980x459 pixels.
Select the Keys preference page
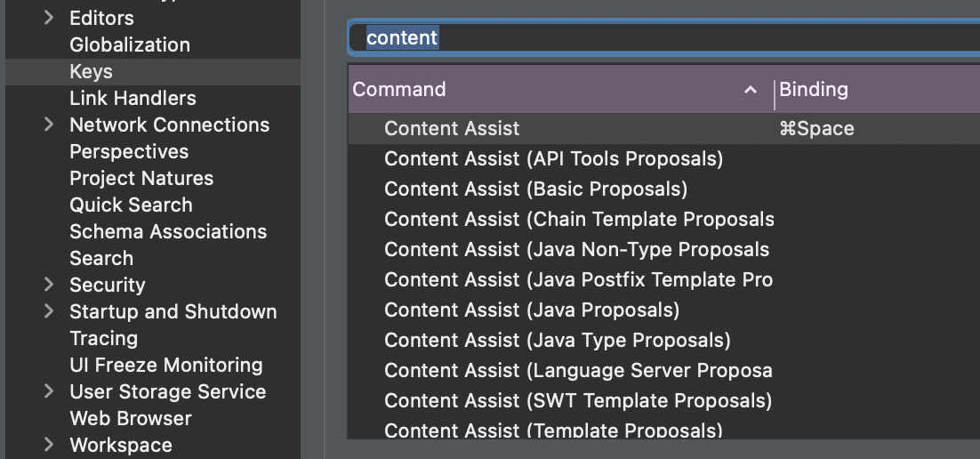tap(91, 71)
